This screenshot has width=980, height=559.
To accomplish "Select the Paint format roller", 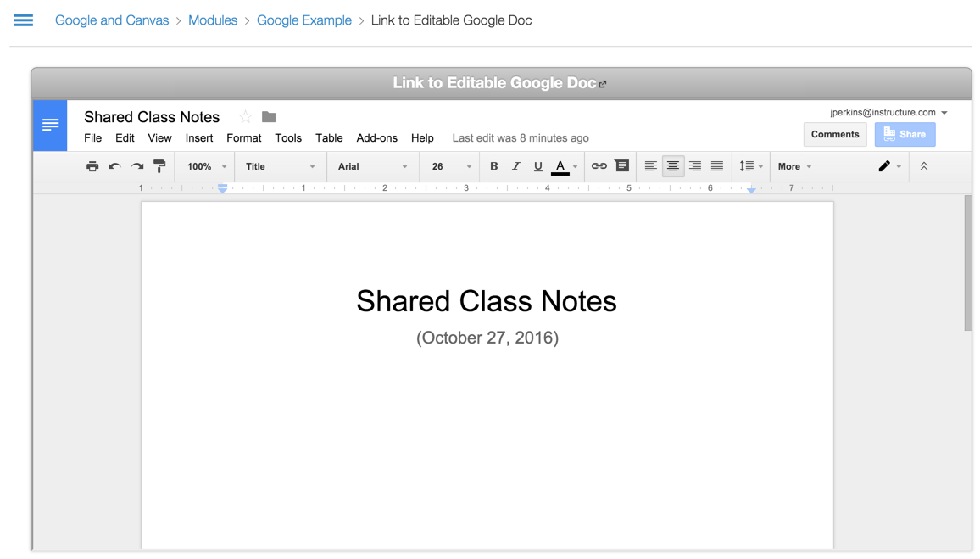I will click(x=159, y=166).
